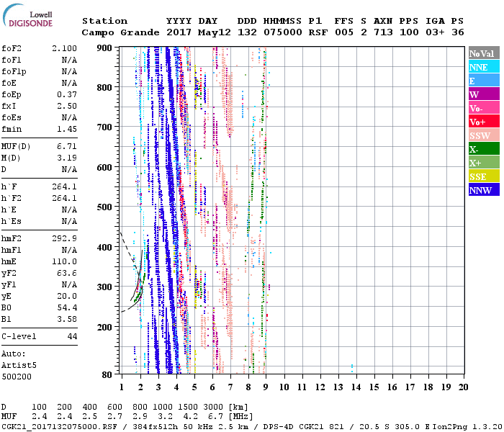Click the May12 date in header
Screen dimensions: 504x432
tap(215, 32)
